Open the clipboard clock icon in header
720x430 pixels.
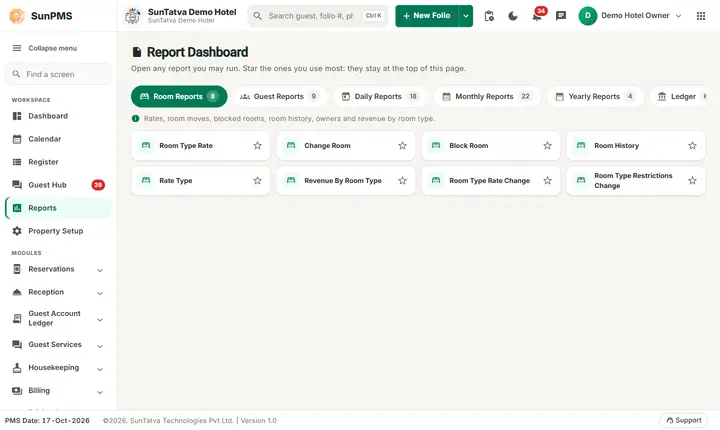(489, 16)
